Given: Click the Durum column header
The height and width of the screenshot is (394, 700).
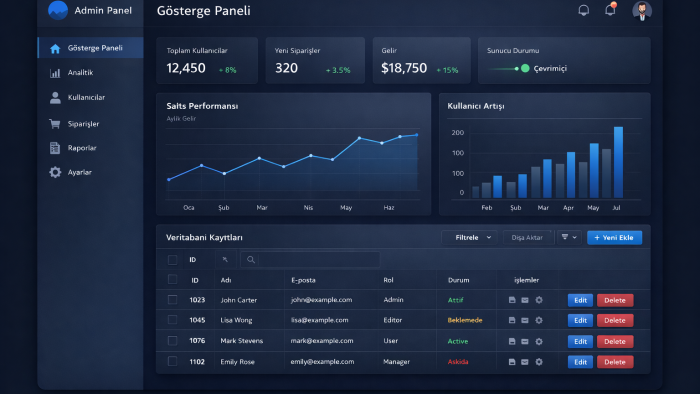Looking at the screenshot, I should click(458, 280).
